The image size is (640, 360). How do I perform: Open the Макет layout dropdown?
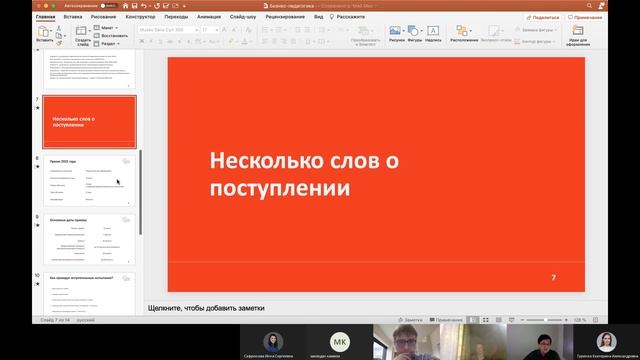(106, 28)
